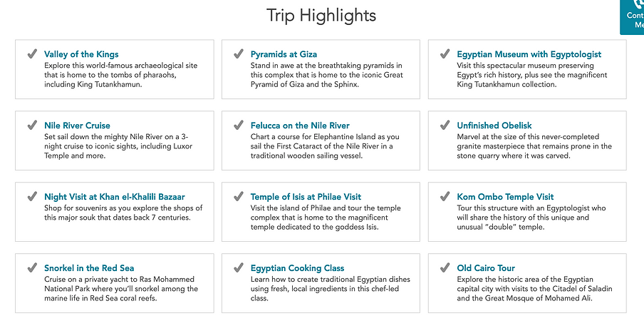Screen dimensions: 644x316
Task: Click the checkmark beside Nile River Cruise
Action: pyautogui.click(x=32, y=125)
